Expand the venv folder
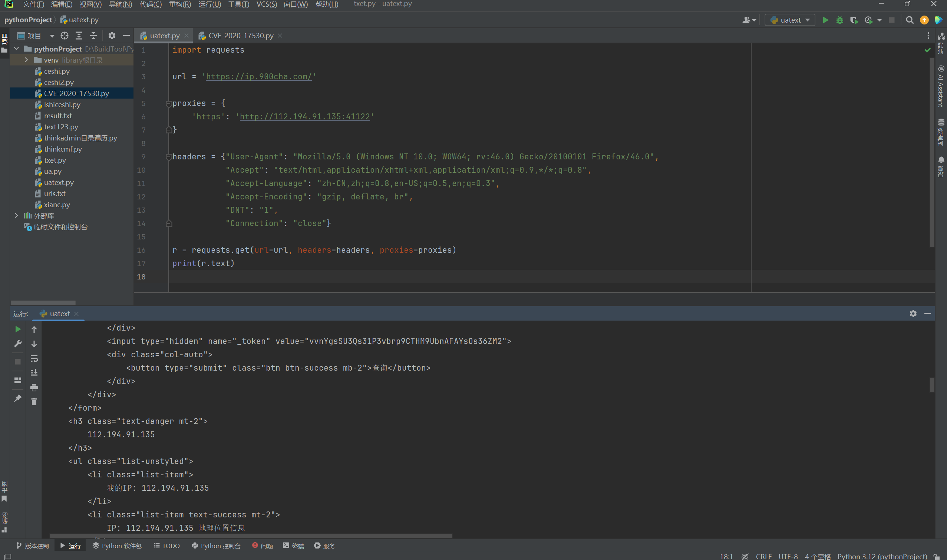 26,60
